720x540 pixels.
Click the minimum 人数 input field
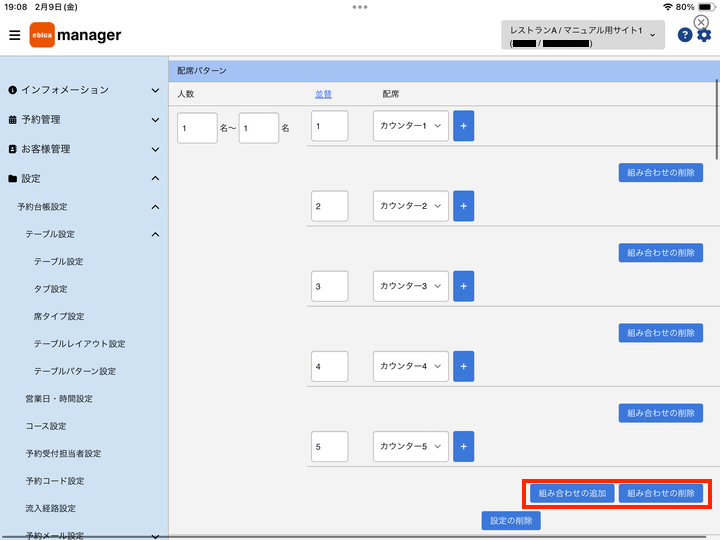click(197, 128)
